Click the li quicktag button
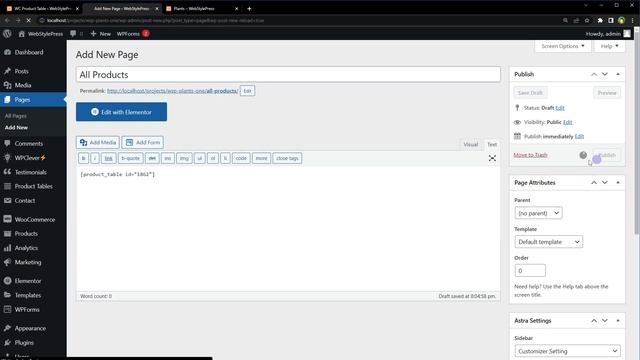 pyautogui.click(x=225, y=158)
